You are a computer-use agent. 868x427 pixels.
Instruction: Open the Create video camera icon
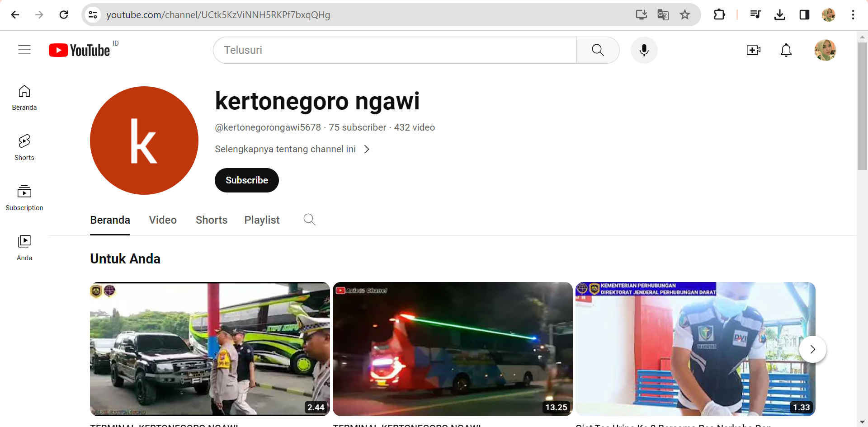[x=753, y=50]
